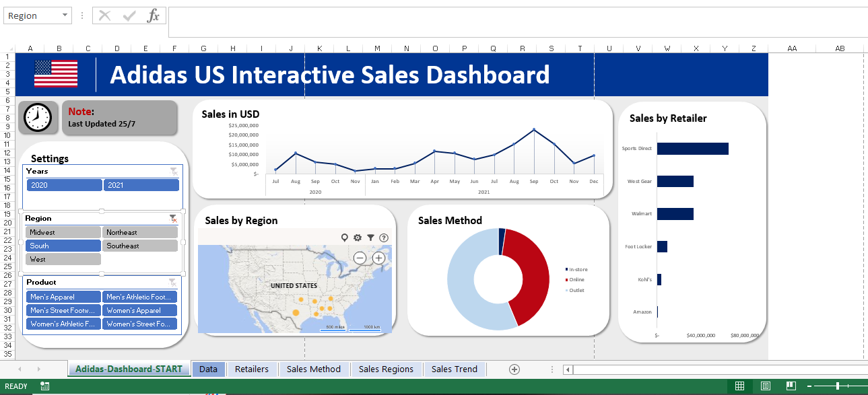Toggle the 2020 year slicer button

(64, 185)
